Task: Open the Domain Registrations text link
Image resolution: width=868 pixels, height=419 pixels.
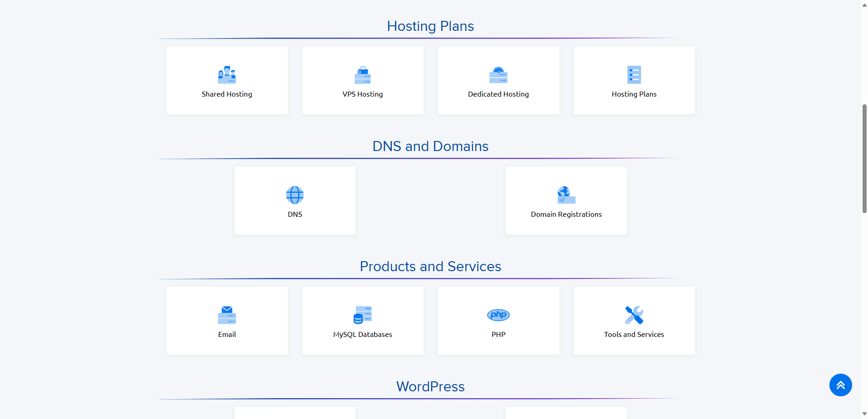Action: [x=567, y=214]
